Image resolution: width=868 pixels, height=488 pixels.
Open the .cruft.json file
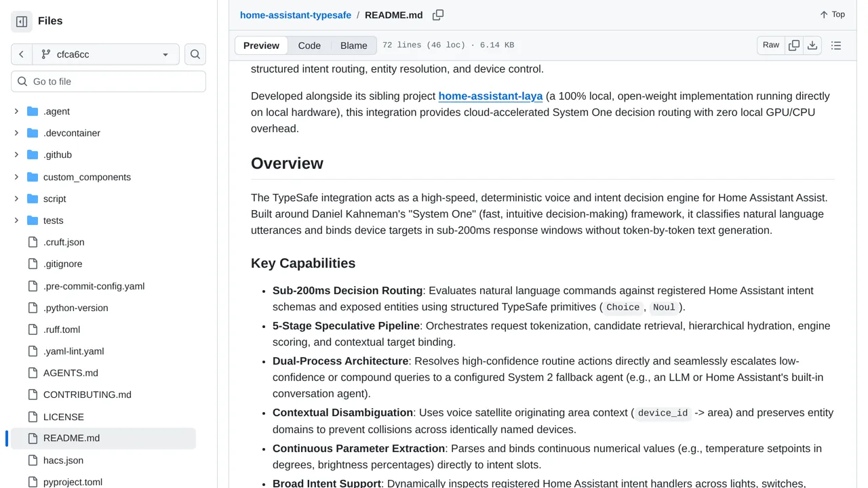coord(64,242)
